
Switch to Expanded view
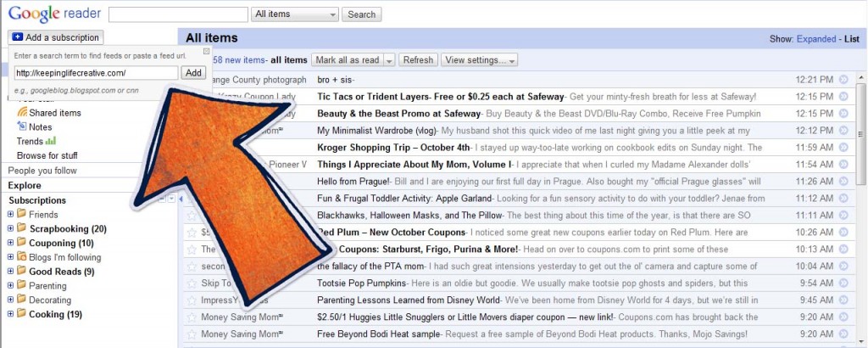click(x=816, y=39)
